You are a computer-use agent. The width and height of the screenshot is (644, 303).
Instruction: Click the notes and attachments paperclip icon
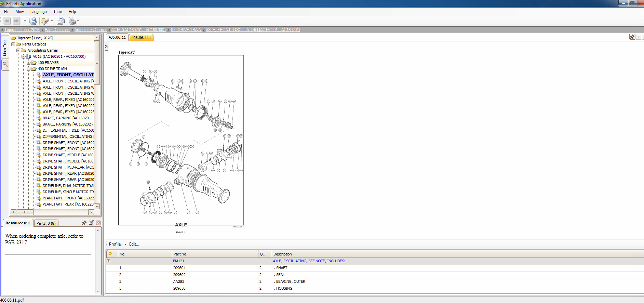coord(45,21)
